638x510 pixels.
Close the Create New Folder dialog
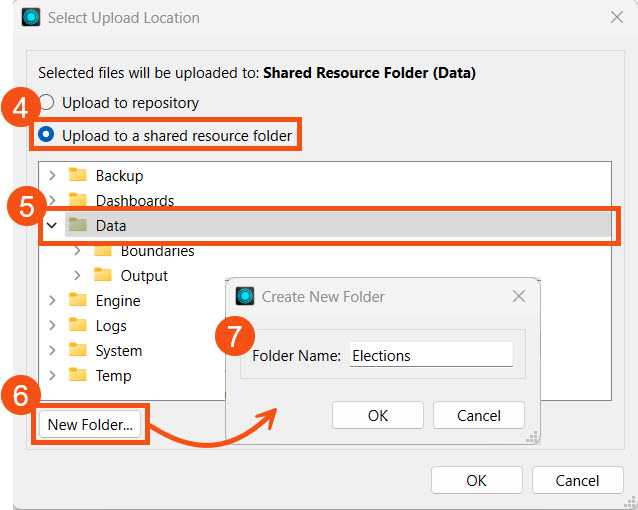coord(519,296)
